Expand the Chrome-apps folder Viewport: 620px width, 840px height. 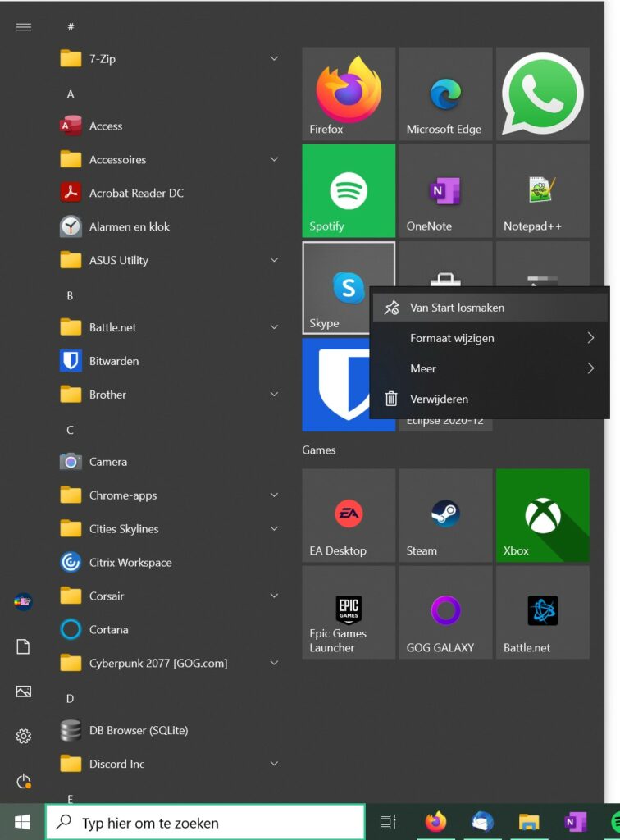point(171,495)
